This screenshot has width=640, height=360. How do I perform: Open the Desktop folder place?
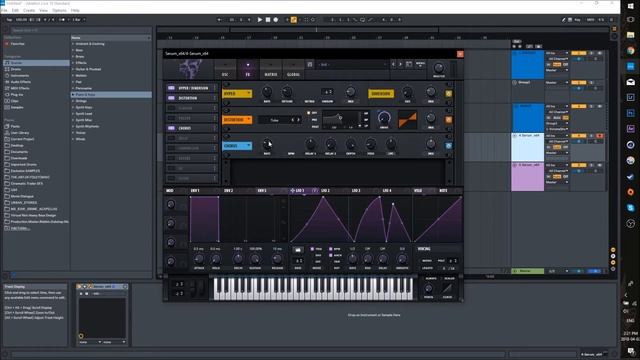coord(17,145)
